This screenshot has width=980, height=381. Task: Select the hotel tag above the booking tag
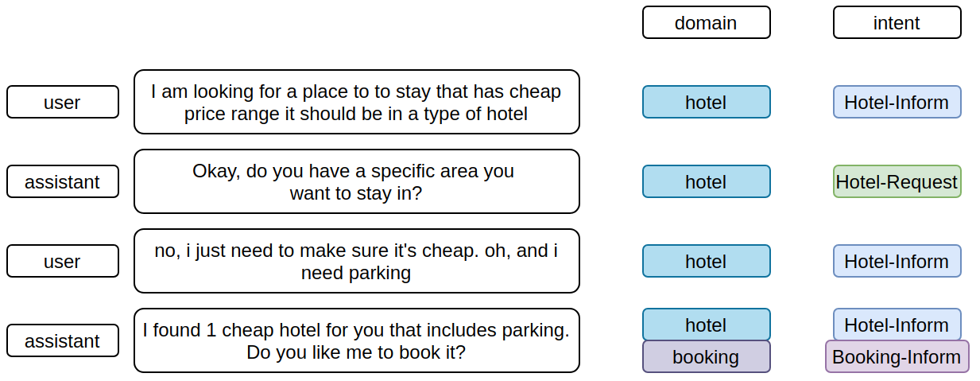(x=706, y=325)
